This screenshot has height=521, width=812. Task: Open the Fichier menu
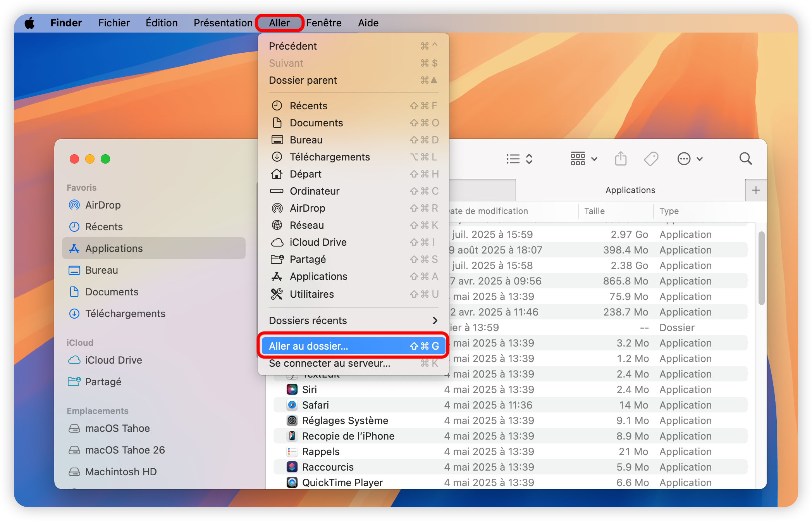(x=114, y=23)
